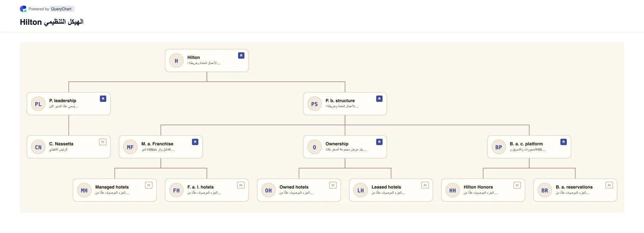Screen dimensions: 644x233
Task: Click the IC badge on F. a. l. hotels card
Action: point(241,185)
